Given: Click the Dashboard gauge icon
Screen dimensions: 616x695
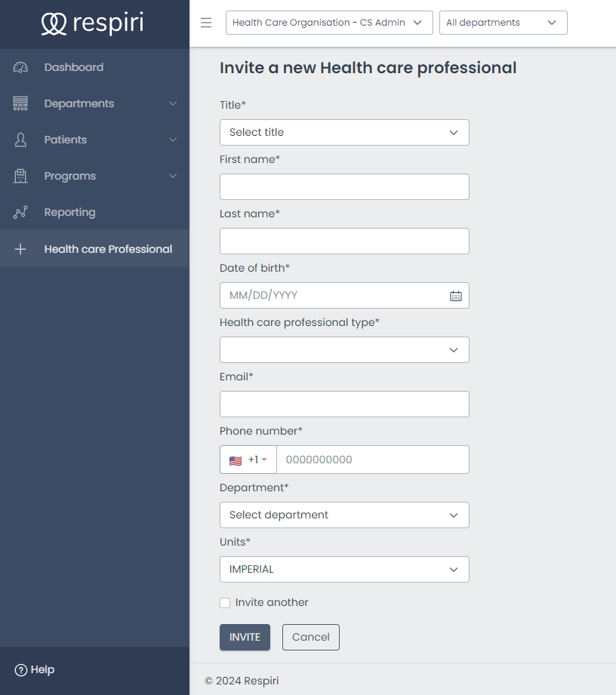Looking at the screenshot, I should pyautogui.click(x=20, y=67).
